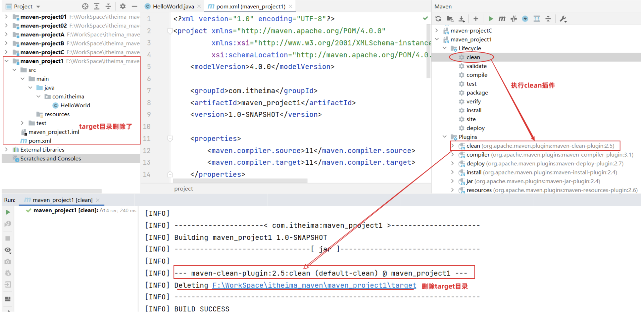644x312 pixels.
Task: Open Maven settings wrench icon
Action: click(563, 19)
